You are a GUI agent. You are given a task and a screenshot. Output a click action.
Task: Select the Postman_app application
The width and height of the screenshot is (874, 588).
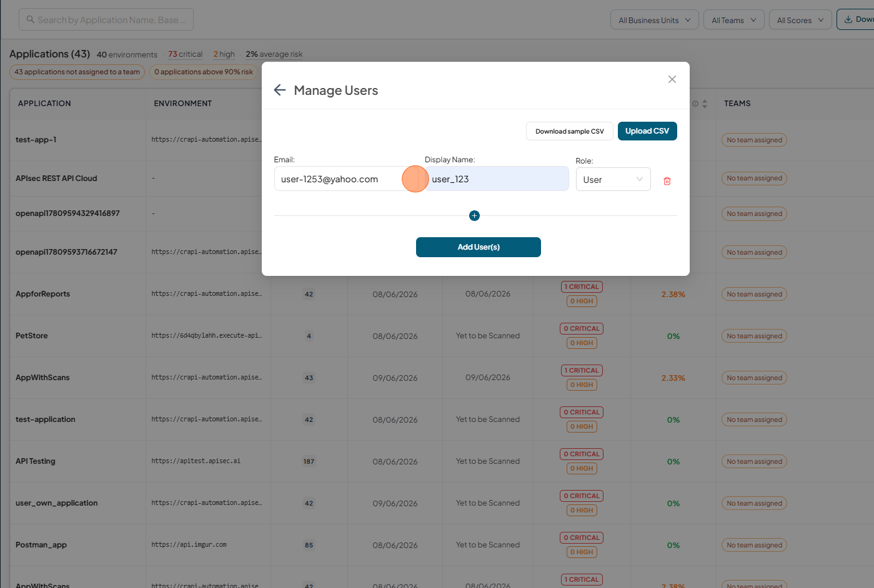41,545
